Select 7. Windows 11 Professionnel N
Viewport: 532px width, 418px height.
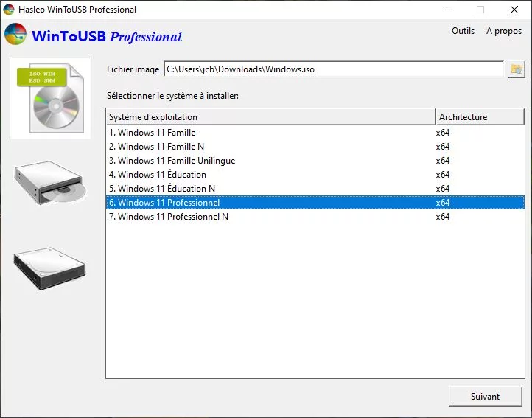[x=315, y=217]
